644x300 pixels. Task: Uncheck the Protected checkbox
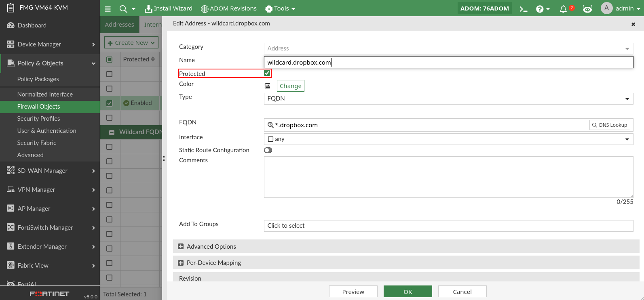(x=267, y=73)
